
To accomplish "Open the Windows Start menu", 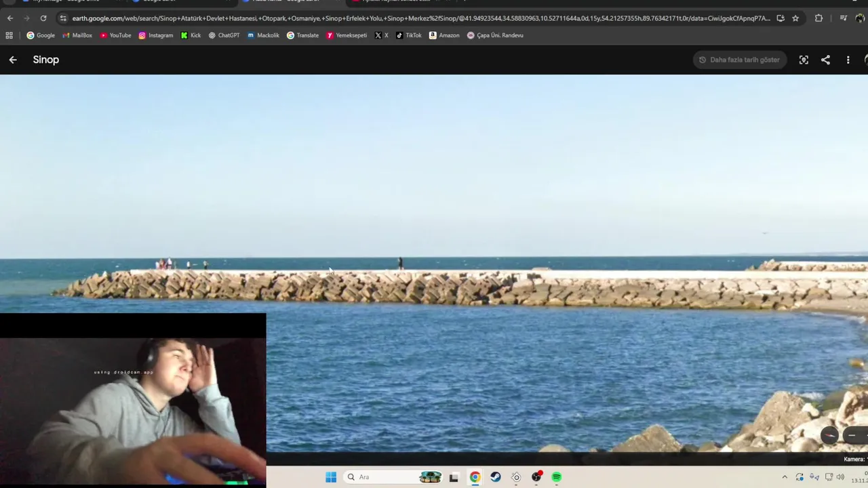I will click(331, 477).
